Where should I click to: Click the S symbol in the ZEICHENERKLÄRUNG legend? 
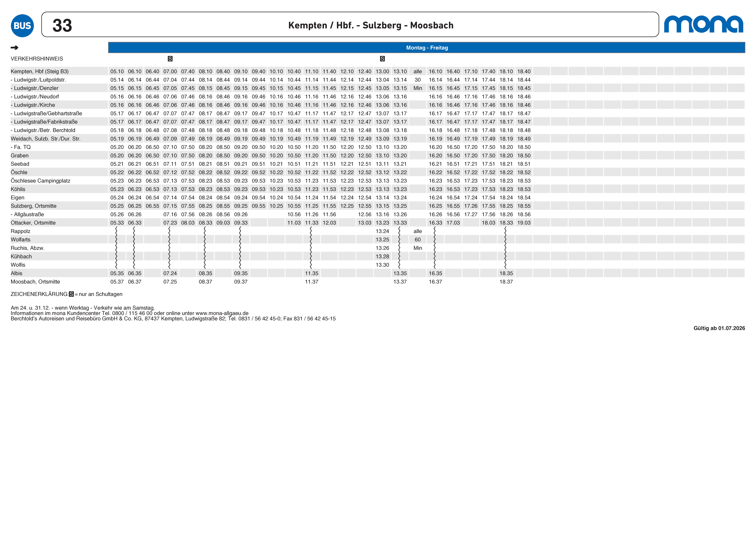(x=71, y=294)
